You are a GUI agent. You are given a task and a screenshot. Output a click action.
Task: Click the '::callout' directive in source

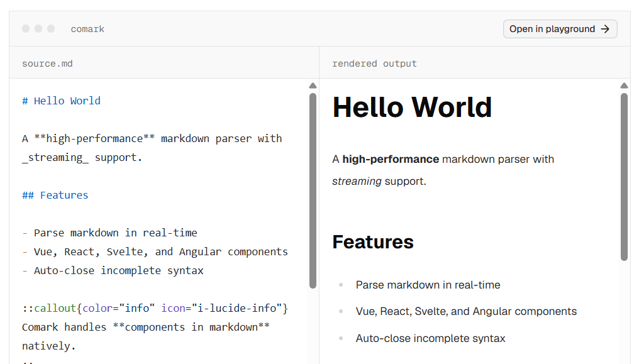click(49, 308)
